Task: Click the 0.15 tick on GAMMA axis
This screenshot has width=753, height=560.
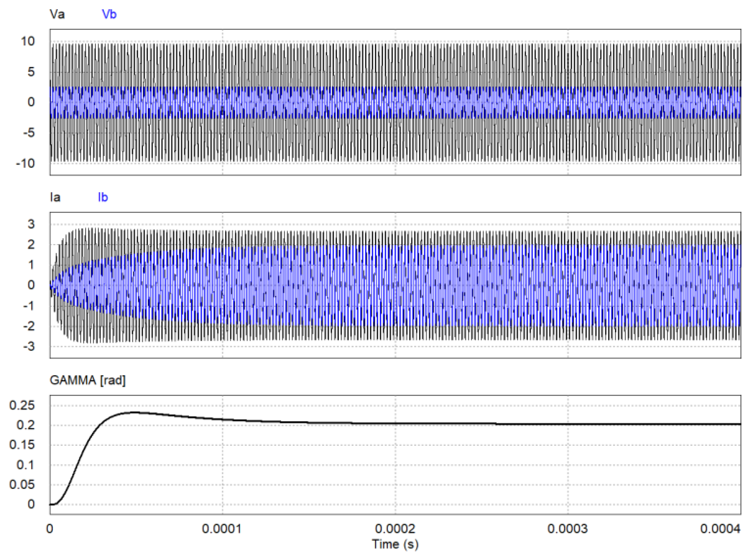Action: [x=22, y=445]
